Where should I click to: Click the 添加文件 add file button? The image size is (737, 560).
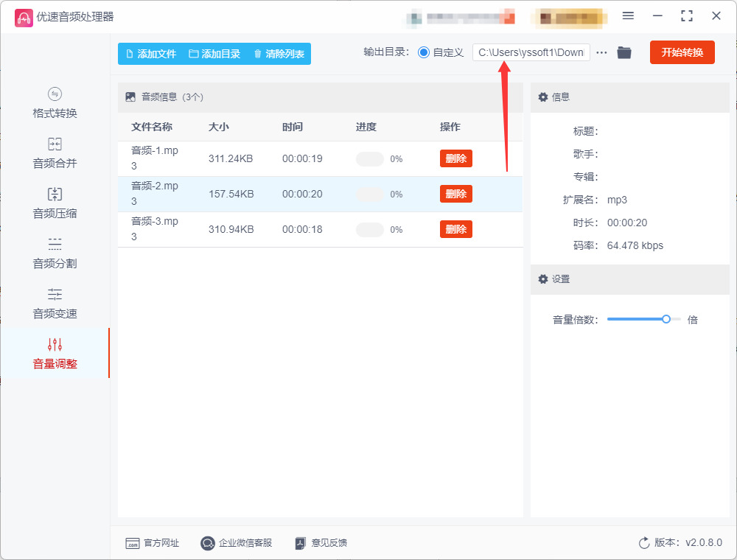click(151, 54)
